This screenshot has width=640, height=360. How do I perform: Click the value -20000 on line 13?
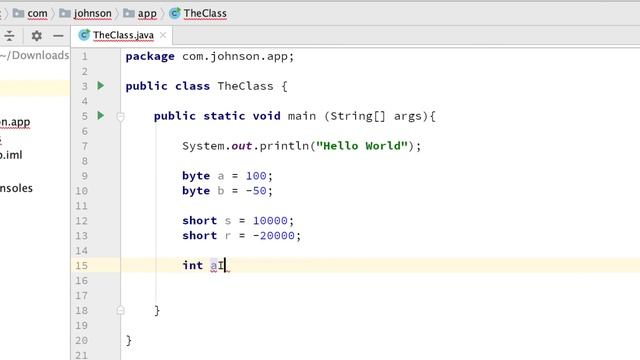click(x=273, y=236)
